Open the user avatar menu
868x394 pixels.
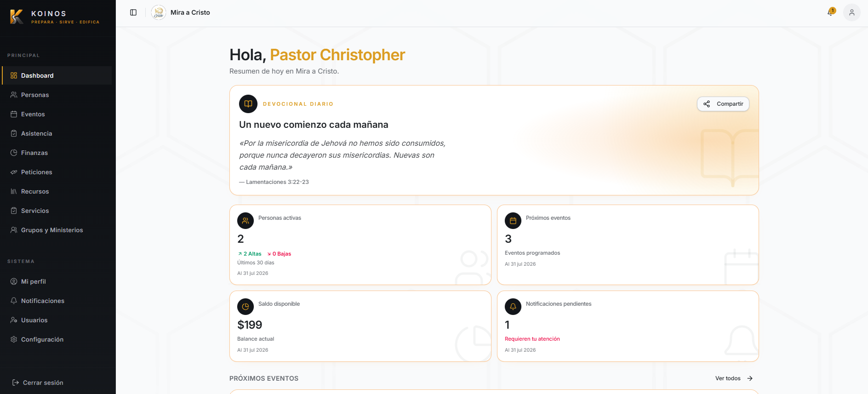click(x=852, y=12)
